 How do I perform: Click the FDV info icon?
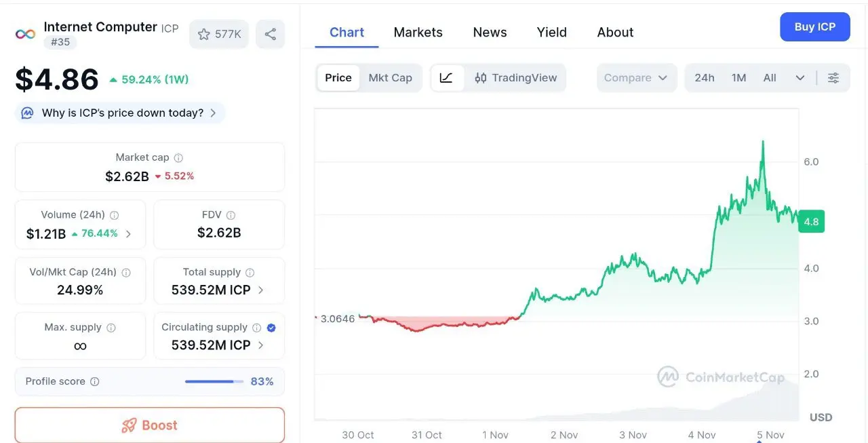click(x=231, y=215)
